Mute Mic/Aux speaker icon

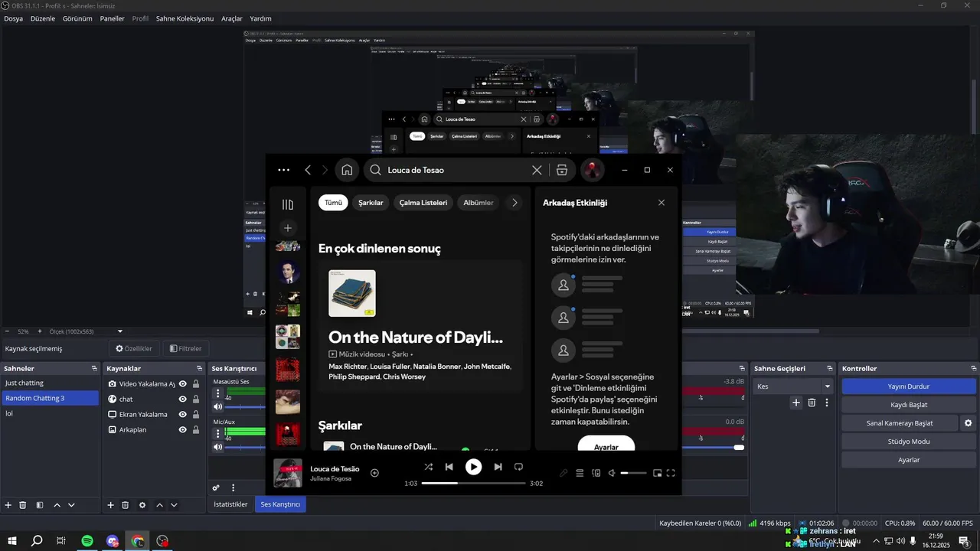[217, 446]
